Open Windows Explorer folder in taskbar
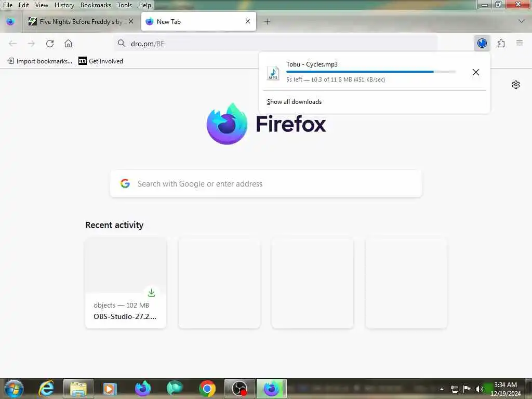The height and width of the screenshot is (399, 532). click(78, 389)
